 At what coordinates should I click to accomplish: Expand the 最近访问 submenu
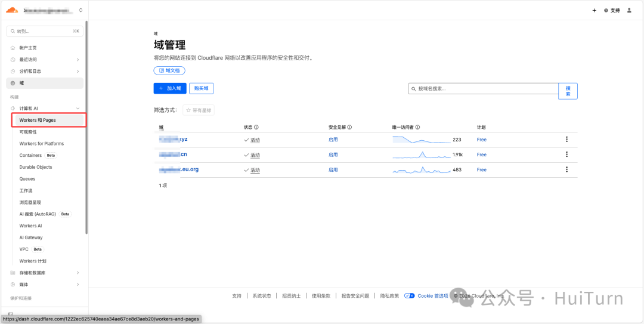click(x=45, y=60)
